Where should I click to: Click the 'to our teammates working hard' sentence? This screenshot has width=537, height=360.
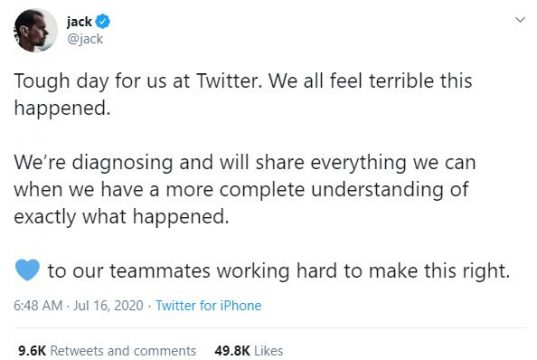pos(279,271)
